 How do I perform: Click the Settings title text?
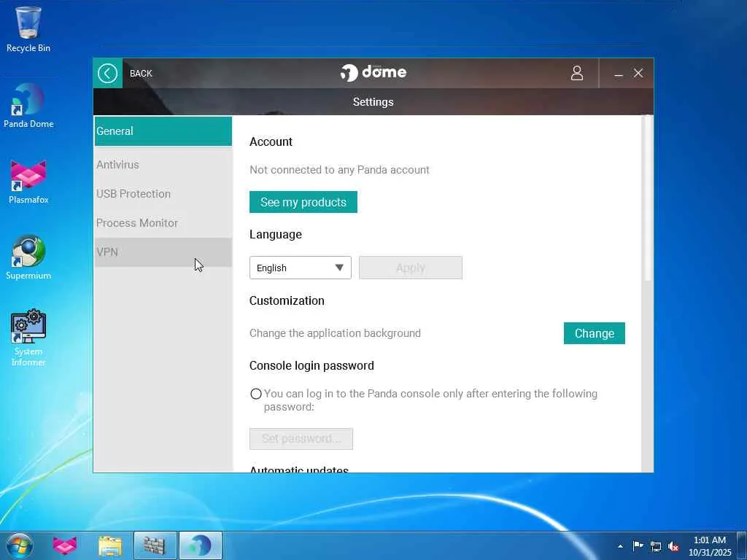(x=373, y=102)
